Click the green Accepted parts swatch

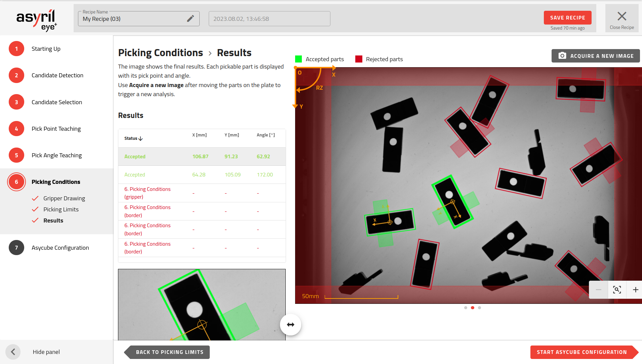tap(298, 59)
